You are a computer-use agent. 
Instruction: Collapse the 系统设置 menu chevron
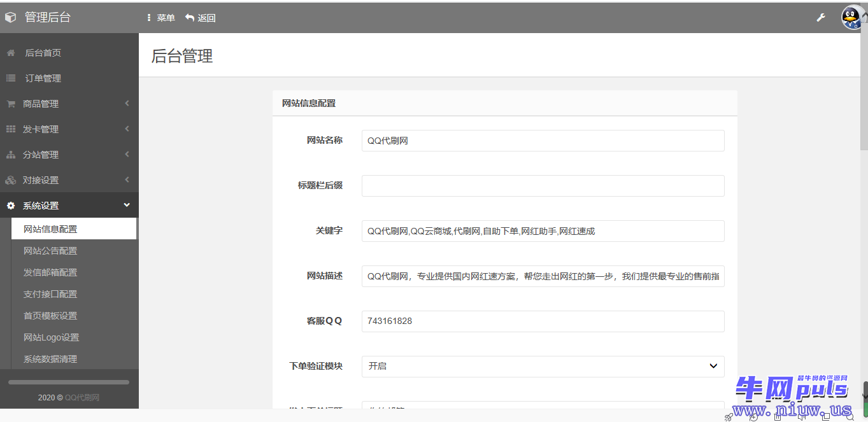coord(127,205)
